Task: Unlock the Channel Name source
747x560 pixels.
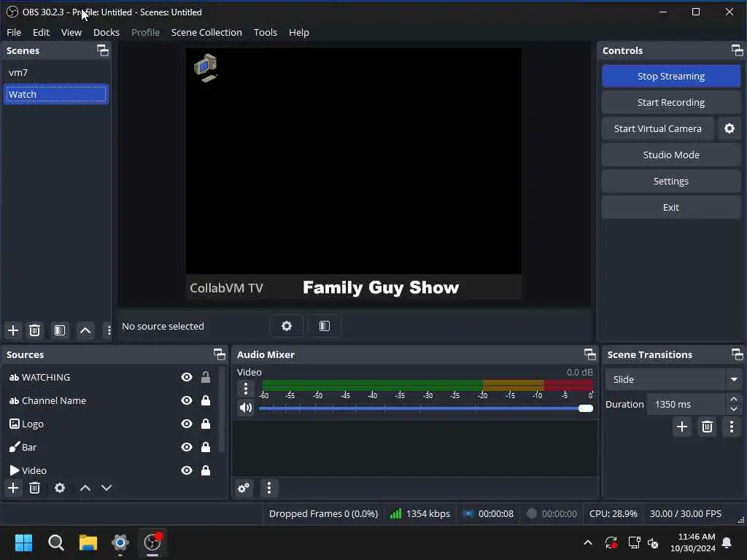Action: [x=205, y=400]
